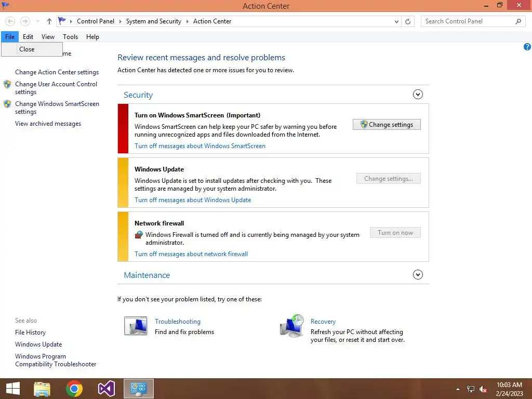Click the Control Panel taskbar button

click(138, 389)
